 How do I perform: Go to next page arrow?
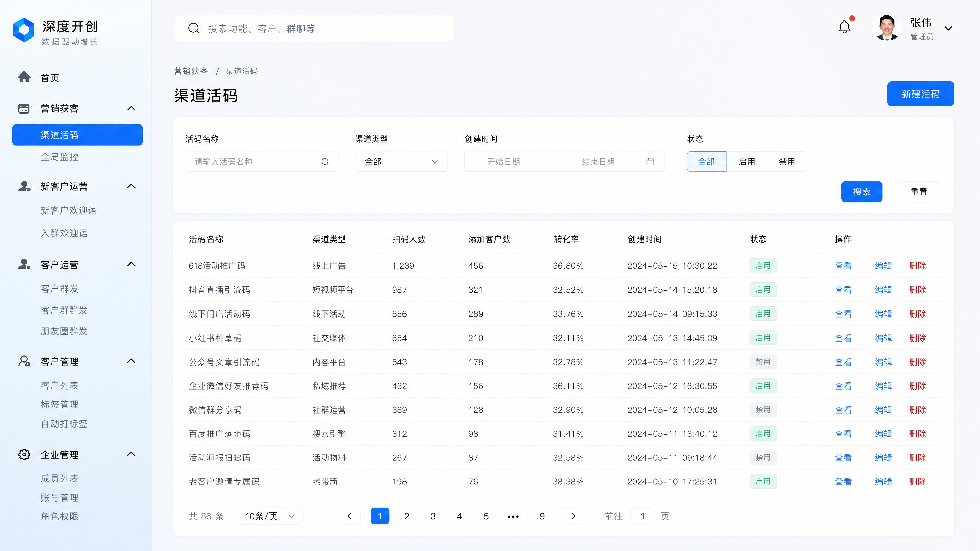click(x=573, y=516)
